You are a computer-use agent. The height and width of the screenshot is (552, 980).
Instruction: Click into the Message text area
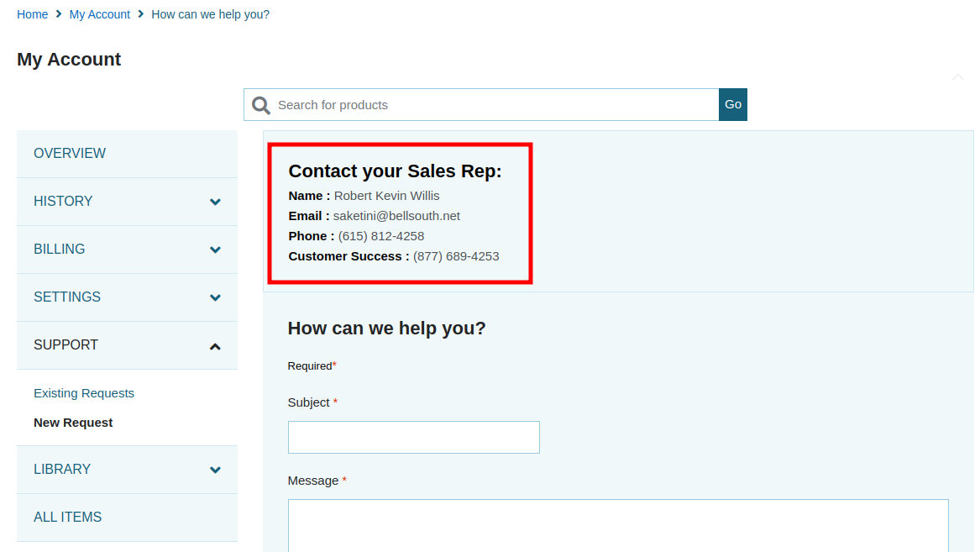[x=618, y=526]
